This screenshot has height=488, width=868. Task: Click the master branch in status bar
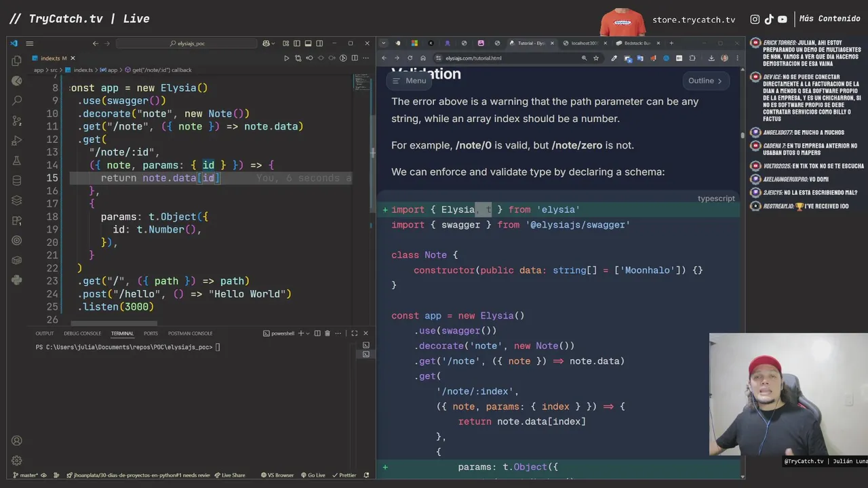click(25, 475)
